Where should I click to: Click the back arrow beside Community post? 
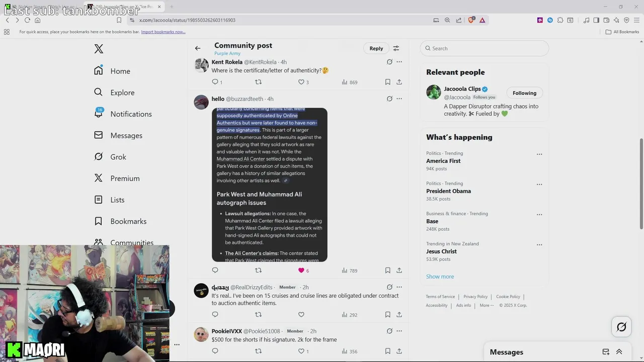[x=198, y=48]
